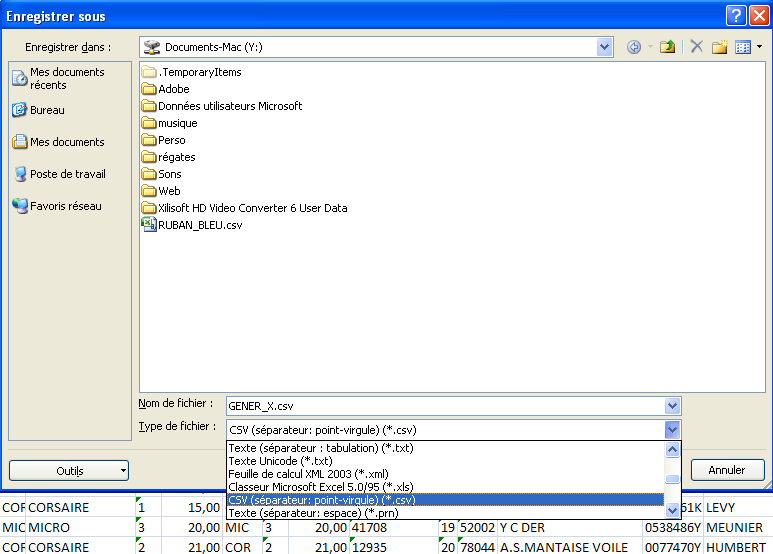Open the Bureau shortcut

click(x=38, y=110)
